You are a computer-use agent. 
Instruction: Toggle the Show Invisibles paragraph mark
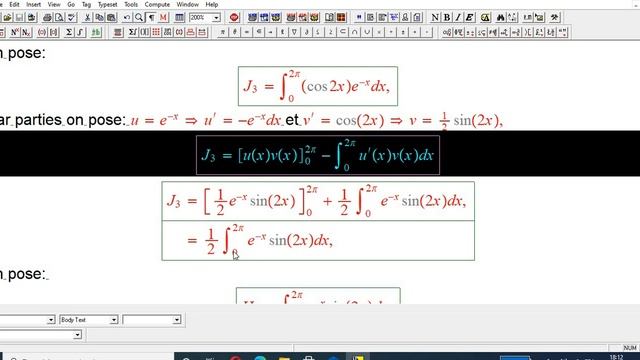point(151,18)
